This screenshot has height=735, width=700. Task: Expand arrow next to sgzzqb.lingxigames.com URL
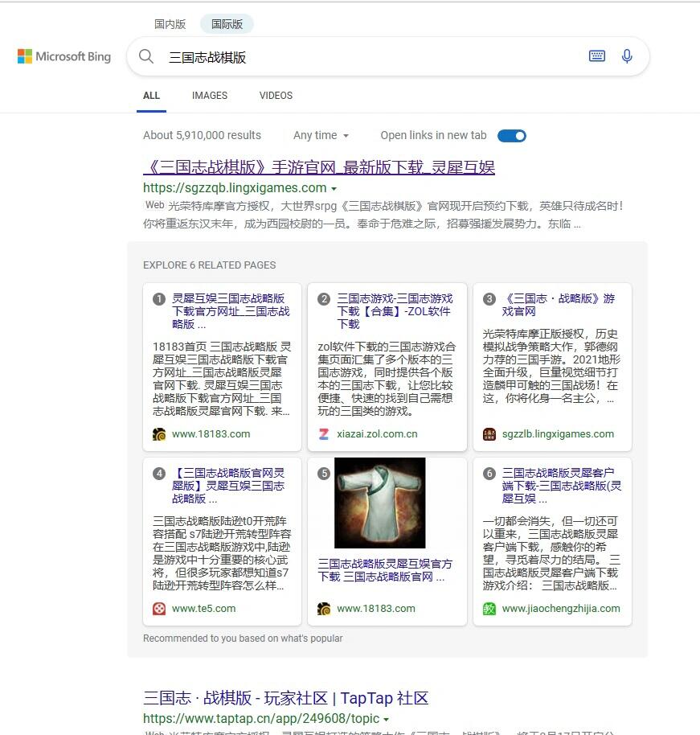334,189
